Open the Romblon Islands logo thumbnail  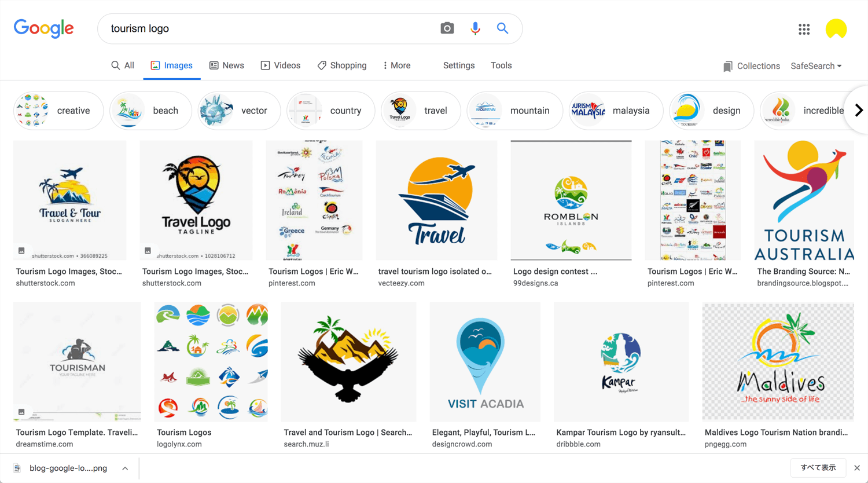[x=571, y=200]
